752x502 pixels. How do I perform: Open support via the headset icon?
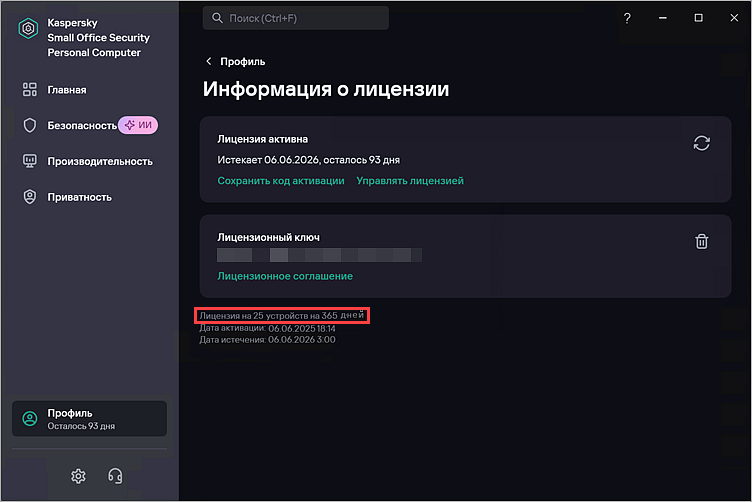coord(115,476)
